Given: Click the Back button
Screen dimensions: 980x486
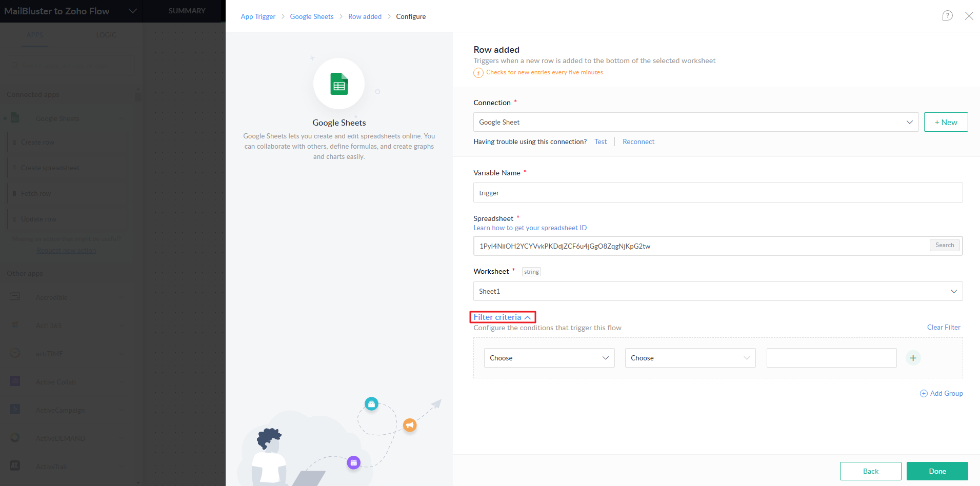Looking at the screenshot, I should [x=870, y=471].
